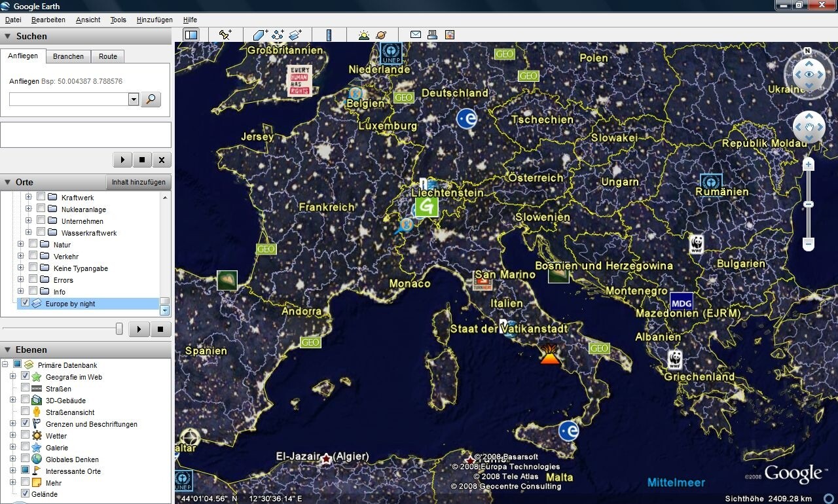This screenshot has width=838, height=504.
Task: Open the Ansicht menu
Action: tap(88, 20)
